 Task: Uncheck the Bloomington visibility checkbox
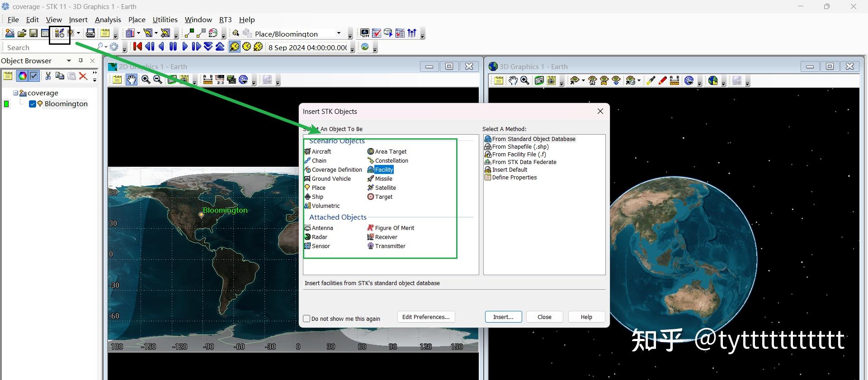pyautogui.click(x=33, y=104)
